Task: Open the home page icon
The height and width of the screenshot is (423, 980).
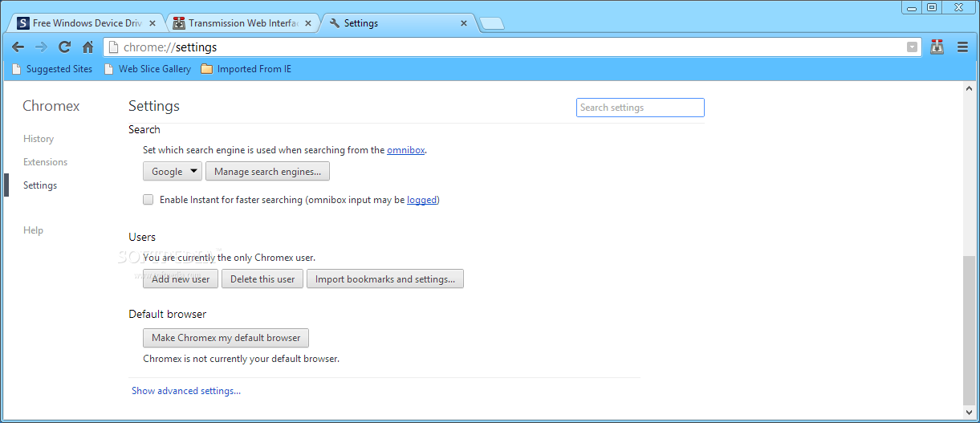Action: coord(88,47)
